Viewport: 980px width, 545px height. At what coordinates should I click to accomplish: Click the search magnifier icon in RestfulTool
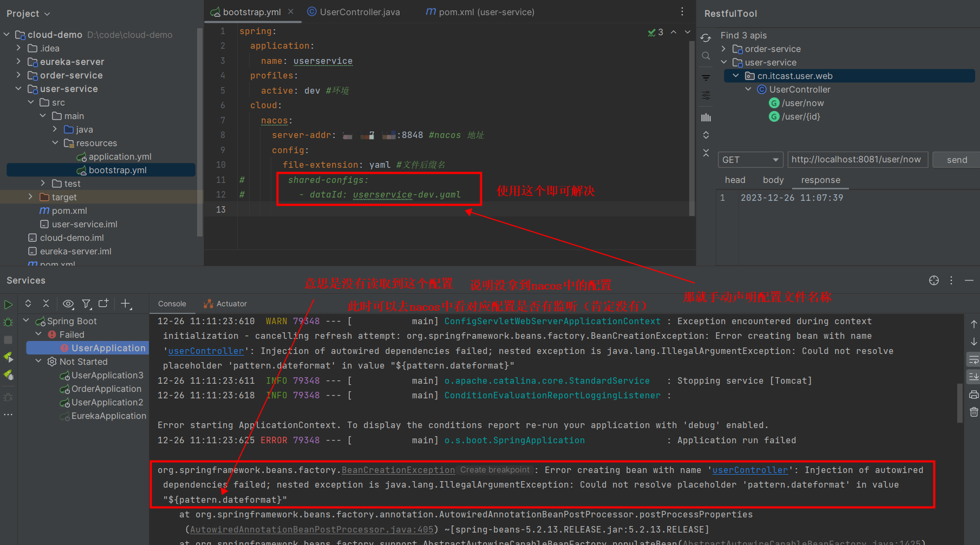(706, 56)
